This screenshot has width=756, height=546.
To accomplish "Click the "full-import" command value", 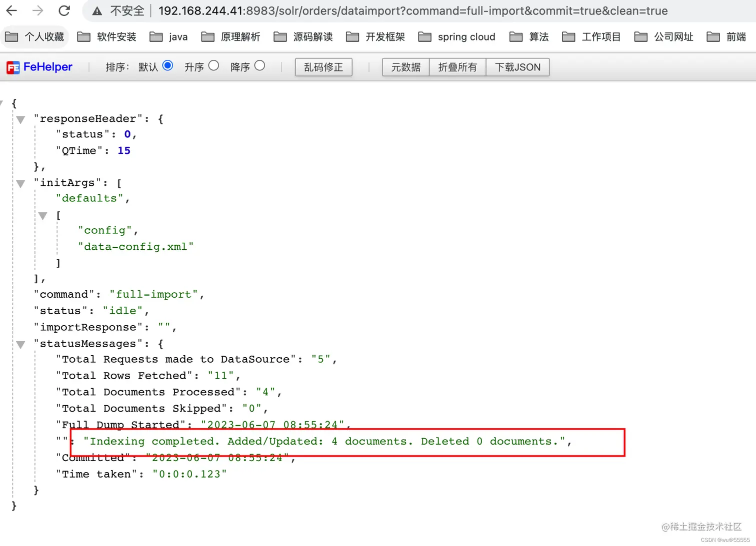I will pos(153,295).
